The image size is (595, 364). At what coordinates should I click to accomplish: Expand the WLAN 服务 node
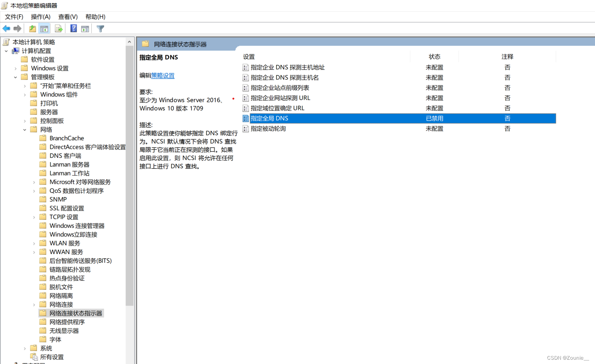point(34,243)
